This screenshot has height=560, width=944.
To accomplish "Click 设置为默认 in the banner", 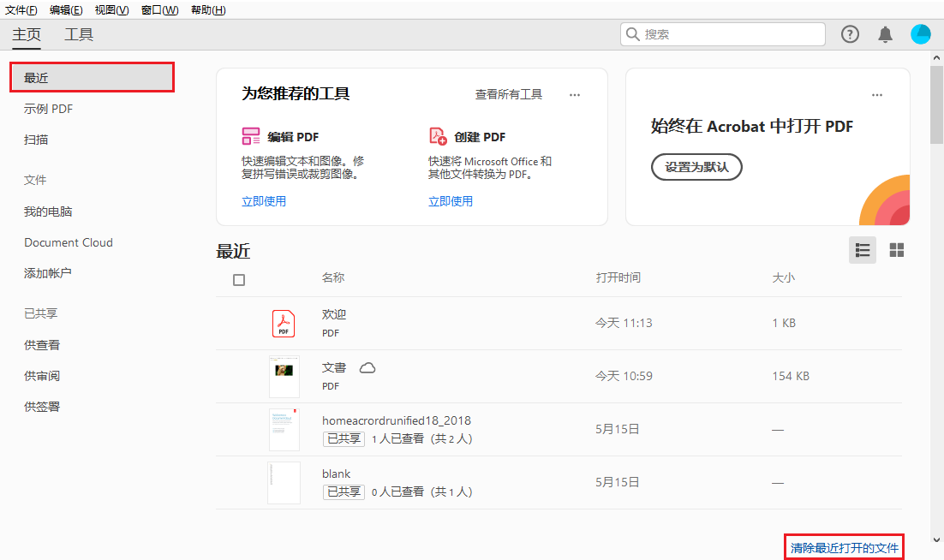I will [x=696, y=167].
